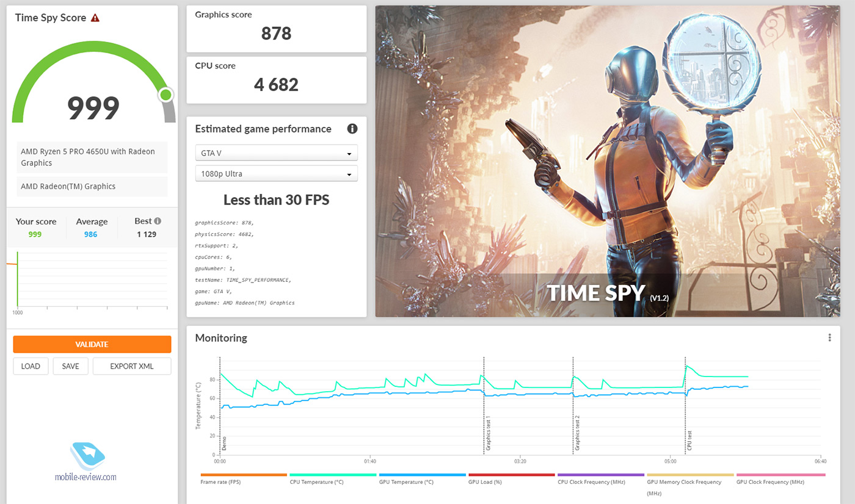Toggle the GPU Temperature legend series
Screen dimensions: 855x504
tap(422, 479)
